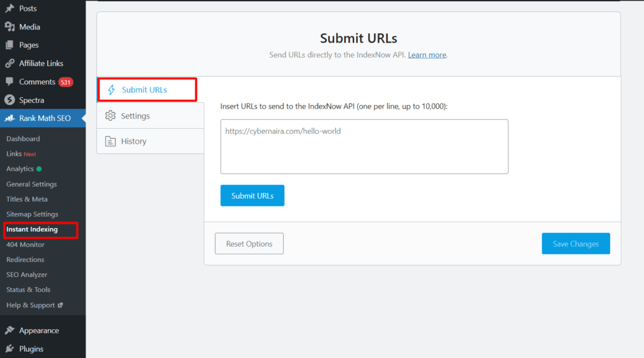Open General Settings submenu item
The image size is (644, 358).
(x=31, y=184)
